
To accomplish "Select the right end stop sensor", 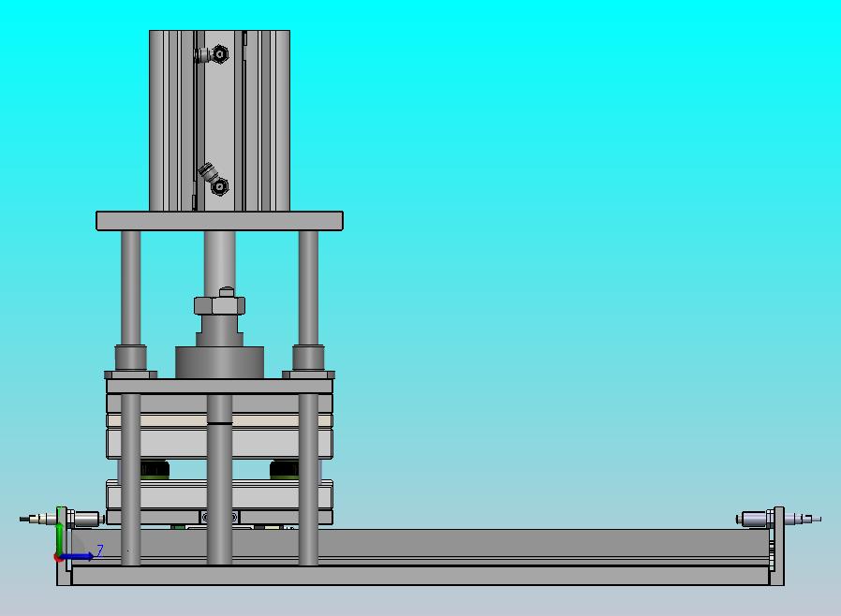I will 779,519.
